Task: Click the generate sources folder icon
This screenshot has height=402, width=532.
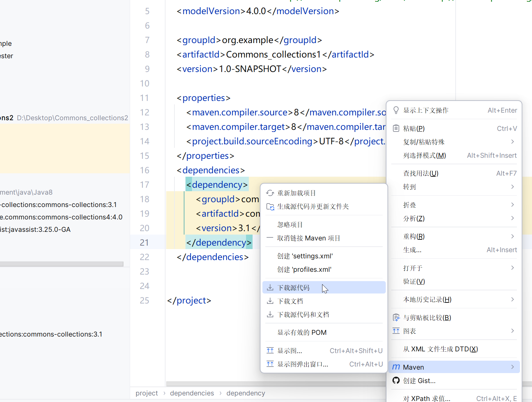Action: tap(270, 207)
